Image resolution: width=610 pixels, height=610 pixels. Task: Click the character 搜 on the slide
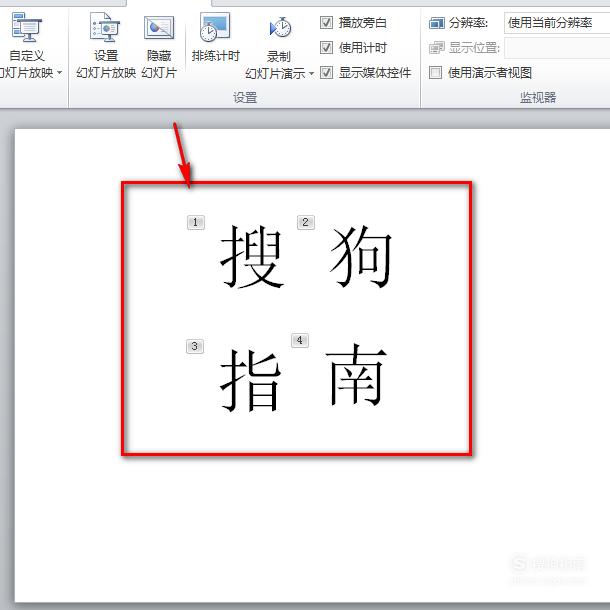(251, 257)
